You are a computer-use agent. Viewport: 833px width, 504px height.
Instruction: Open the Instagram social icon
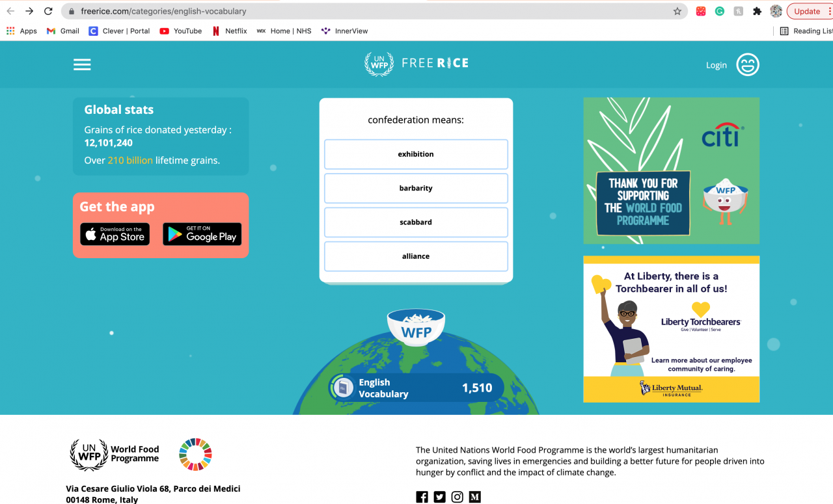[x=457, y=497]
